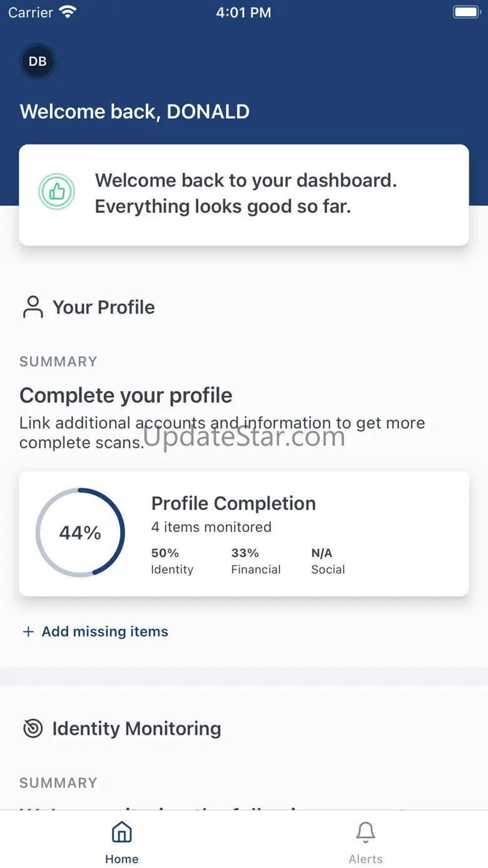Click the green thumbs-up status icon
The width and height of the screenshot is (488, 868).
pyautogui.click(x=57, y=192)
